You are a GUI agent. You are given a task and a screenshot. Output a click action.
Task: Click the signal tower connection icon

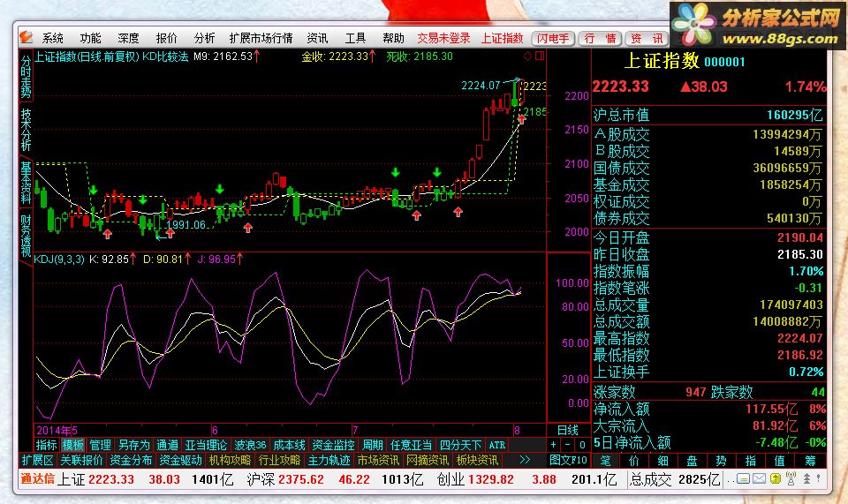click(x=791, y=478)
